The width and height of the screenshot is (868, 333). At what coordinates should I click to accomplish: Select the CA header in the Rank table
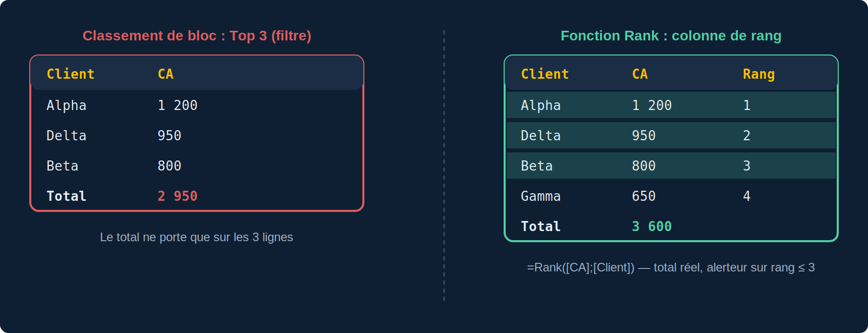click(x=640, y=74)
